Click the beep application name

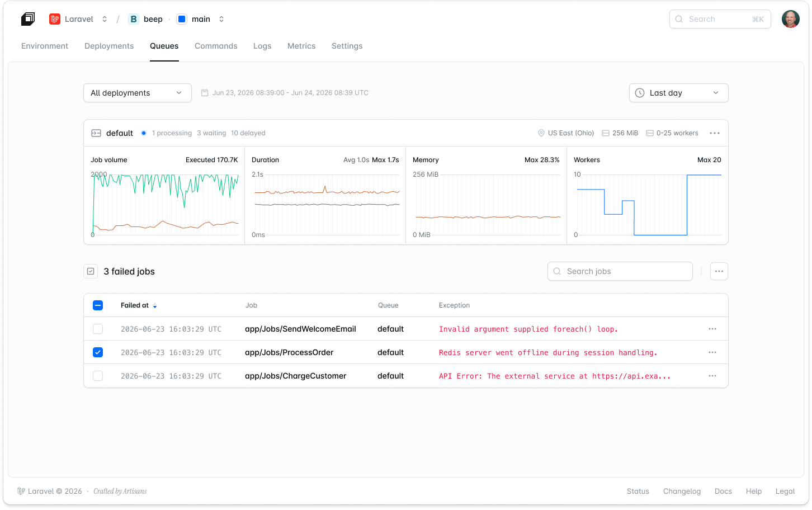tap(153, 19)
